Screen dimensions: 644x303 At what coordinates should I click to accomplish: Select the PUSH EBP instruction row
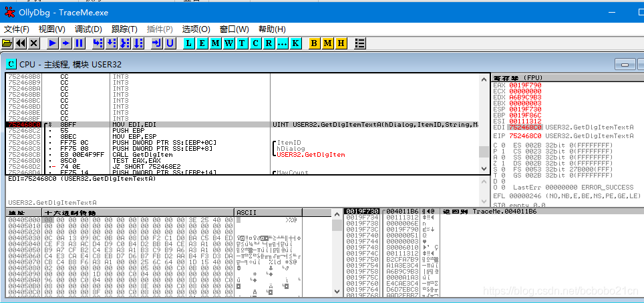242,131
